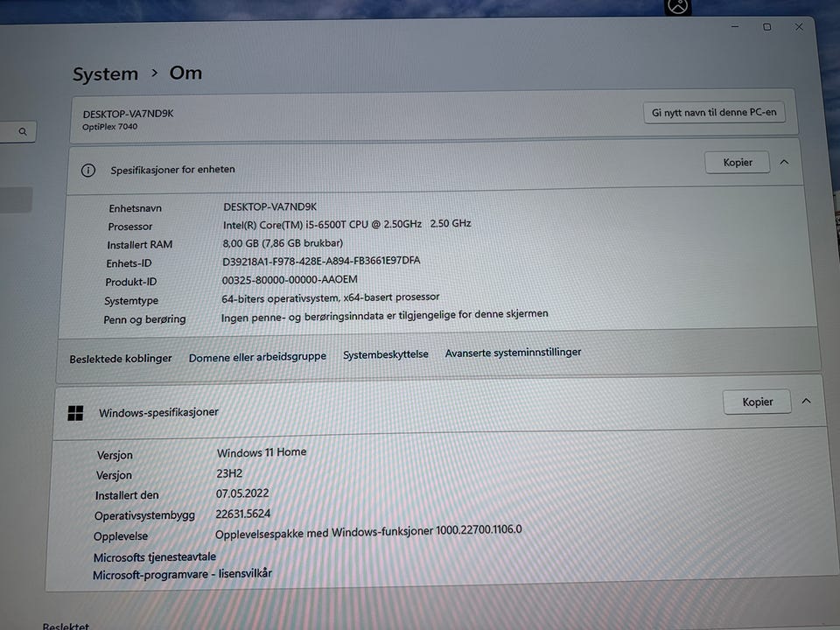The width and height of the screenshot is (840, 630).
Task: Click the sidebar search field
Action: (16, 131)
